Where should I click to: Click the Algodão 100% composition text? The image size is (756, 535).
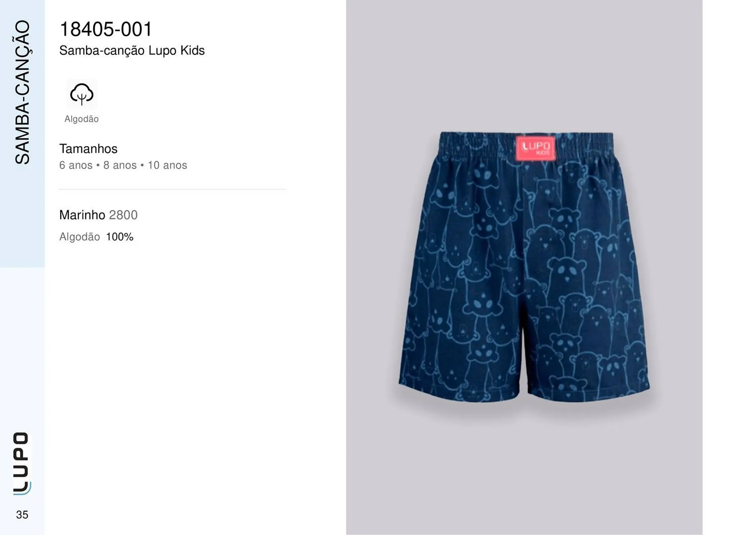[x=96, y=237]
